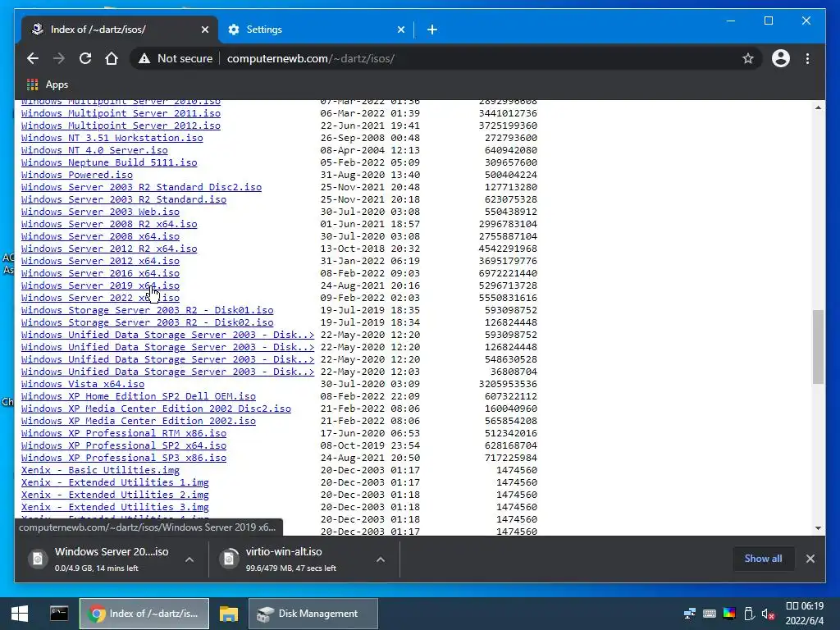Screen dimensions: 840x630
Task: Open Windows Server 2022 x64.iso link
Action: 100,298
